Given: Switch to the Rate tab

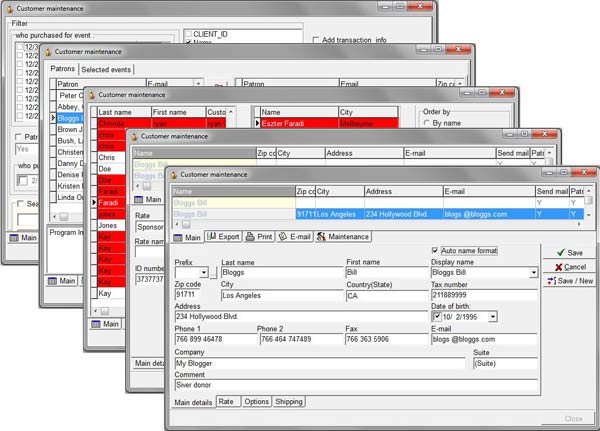Looking at the screenshot, I should click(228, 401).
